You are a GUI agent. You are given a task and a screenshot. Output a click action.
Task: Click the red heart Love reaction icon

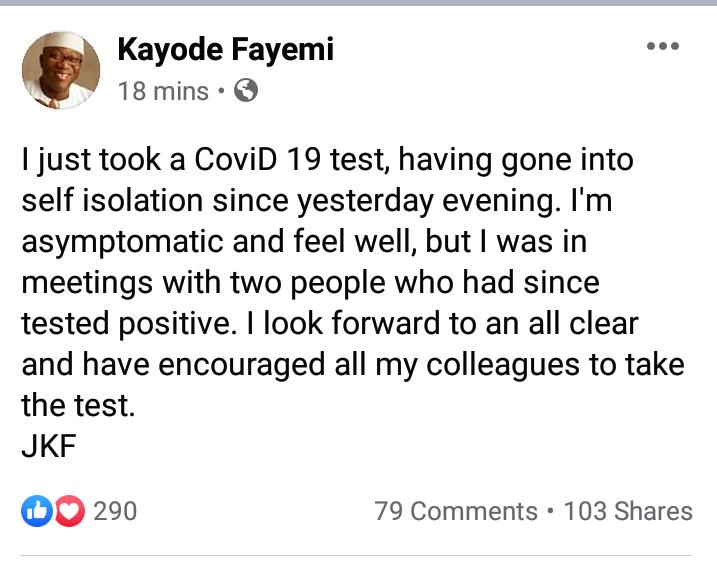[x=66, y=511]
